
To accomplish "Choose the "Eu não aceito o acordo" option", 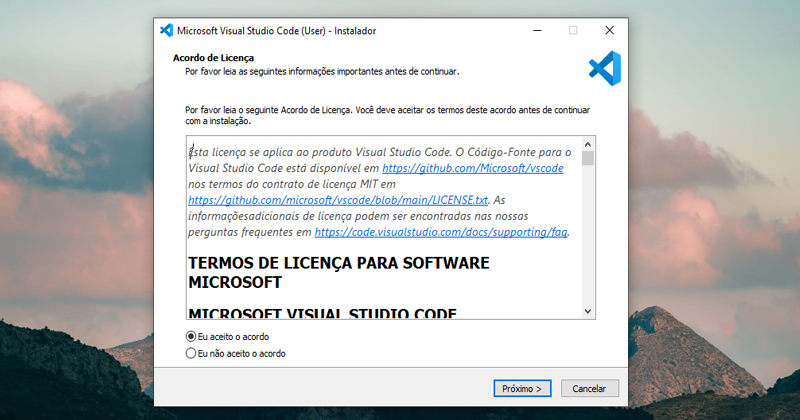I will coord(191,353).
